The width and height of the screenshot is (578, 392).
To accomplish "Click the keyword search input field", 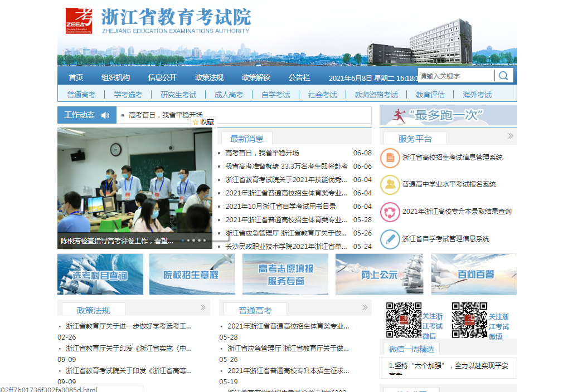I will [x=455, y=76].
